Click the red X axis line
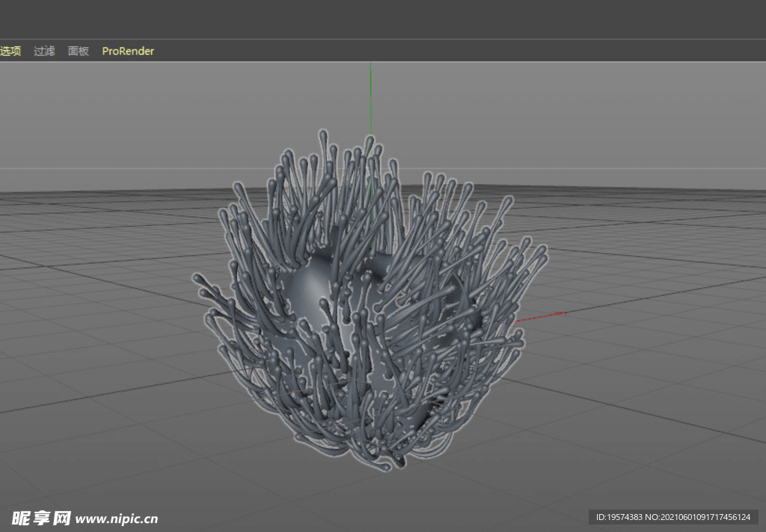Screen dimensions: 766x532 pos(542,317)
